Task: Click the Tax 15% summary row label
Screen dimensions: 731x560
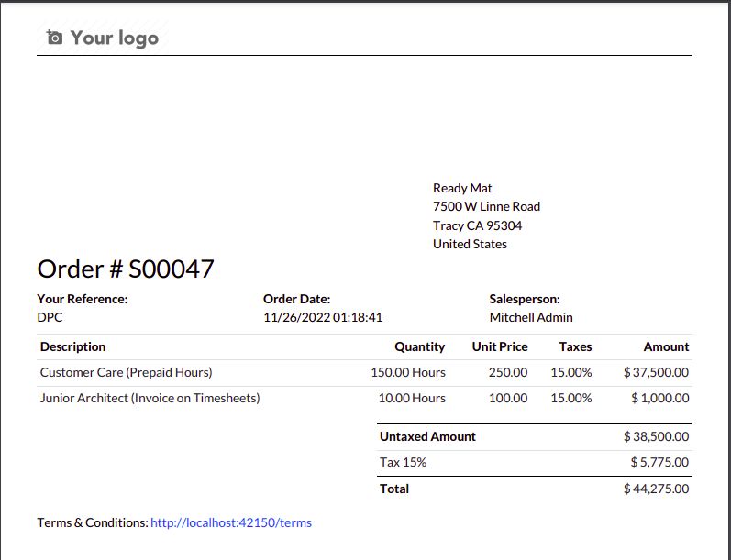Action: [404, 462]
